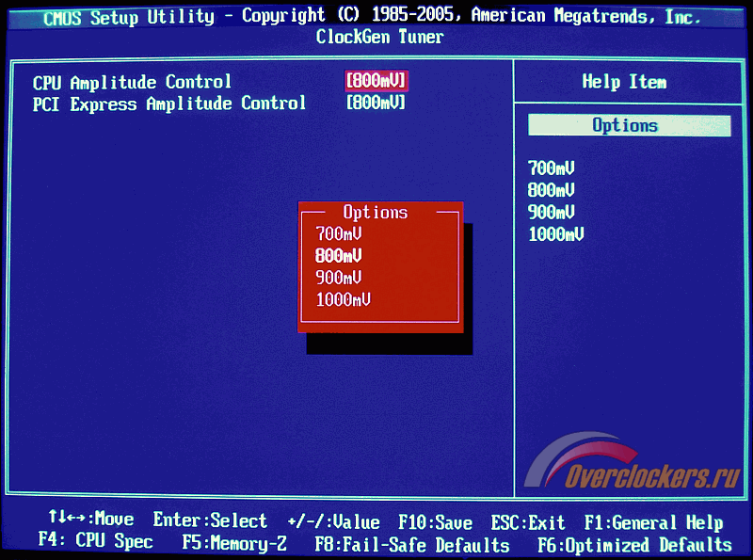Select the CPU Amplitude Control [800mV] value
753x560 pixels.
tap(376, 81)
